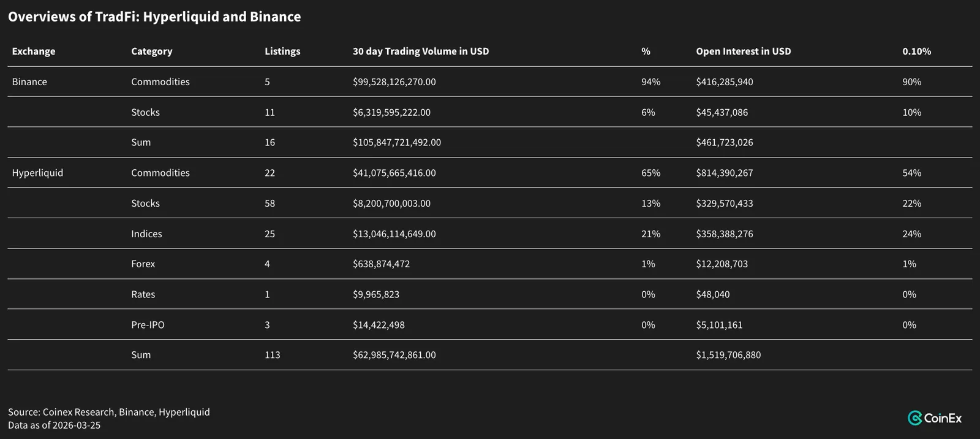Select Binance sum volume $105,847,721,492.00
980x439 pixels.
click(x=397, y=142)
